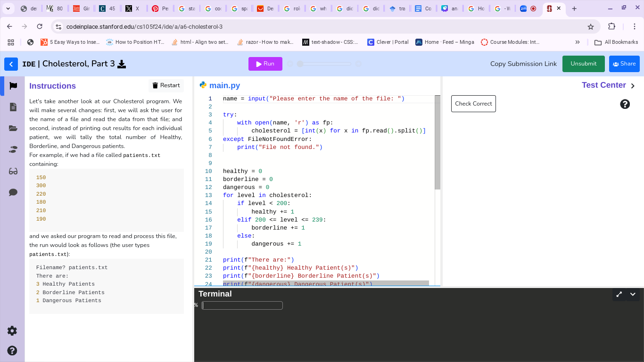This screenshot has width=644, height=362.
Task: Restart the assignment instructions
Action: pos(166,85)
